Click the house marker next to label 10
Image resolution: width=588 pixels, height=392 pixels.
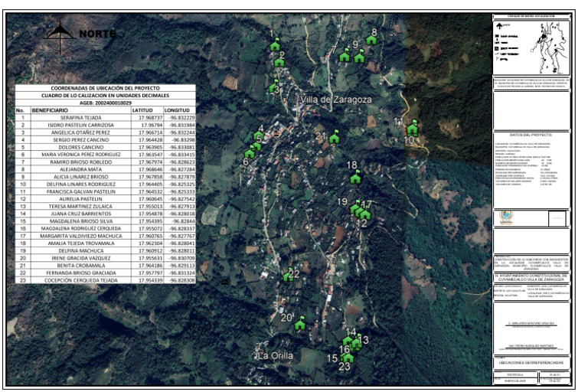[x=412, y=128]
